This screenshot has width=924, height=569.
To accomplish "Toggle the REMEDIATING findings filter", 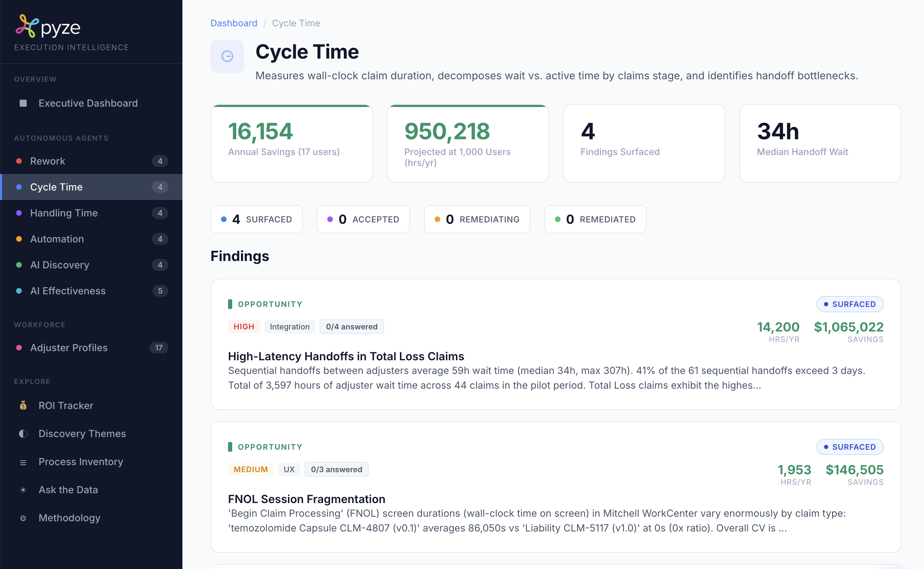I will [x=477, y=219].
